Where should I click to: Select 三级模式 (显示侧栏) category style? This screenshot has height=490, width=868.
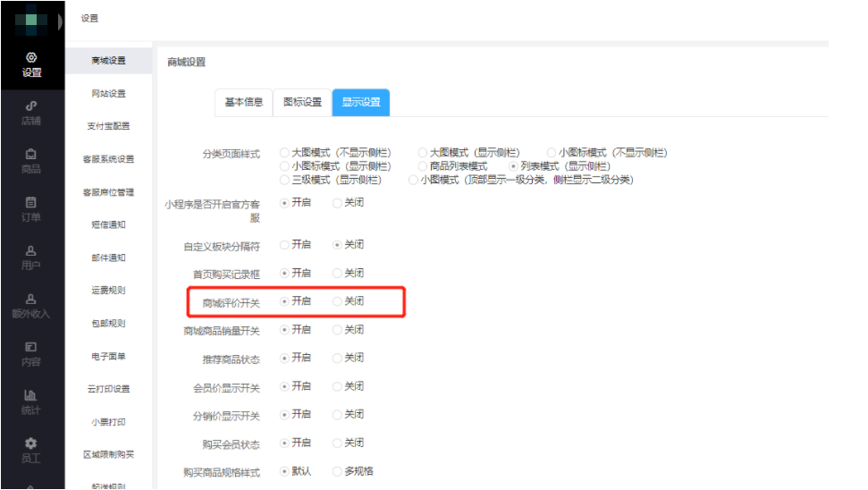click(x=284, y=180)
